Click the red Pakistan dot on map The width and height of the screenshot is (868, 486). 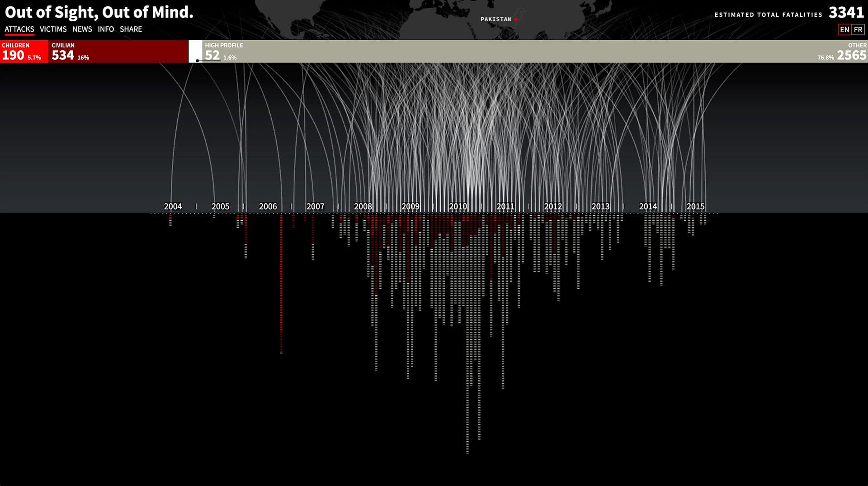[516, 19]
